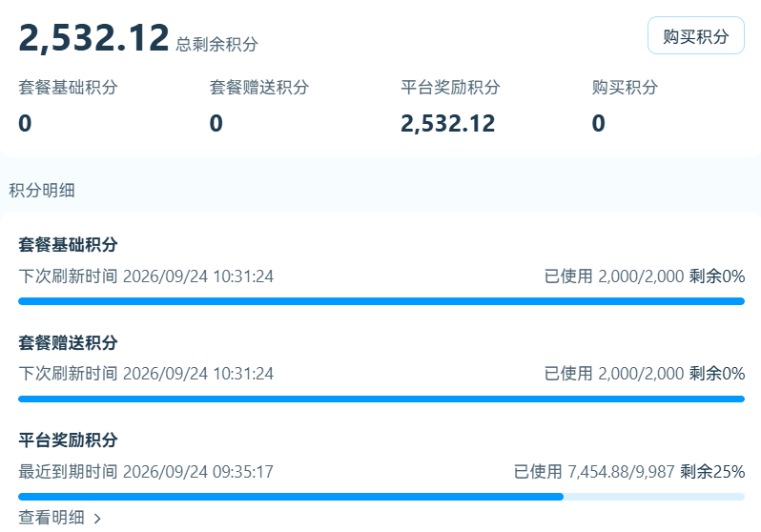The height and width of the screenshot is (532, 761).
Task: Click the 购买积分 summary label above its 0 value
Action: 625,88
